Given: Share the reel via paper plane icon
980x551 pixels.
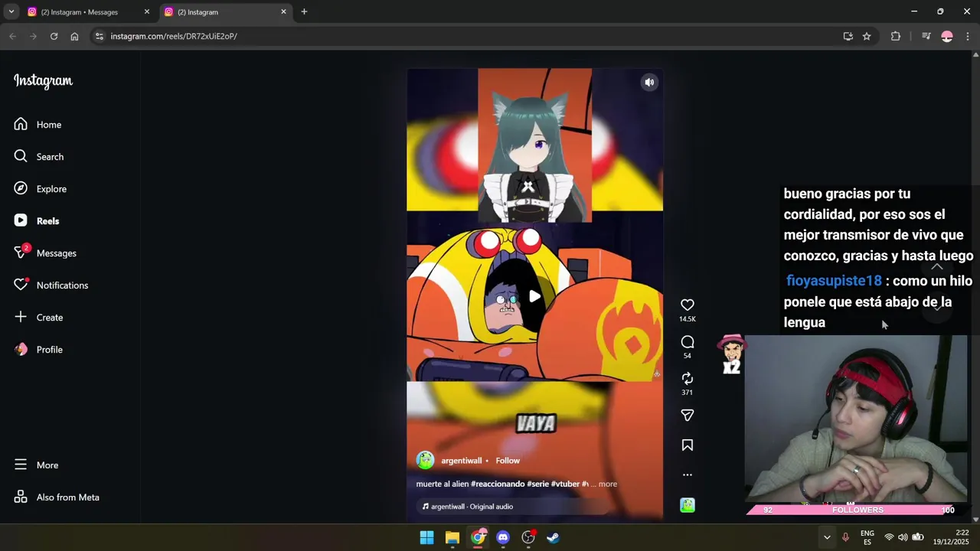Looking at the screenshot, I should coord(688,416).
